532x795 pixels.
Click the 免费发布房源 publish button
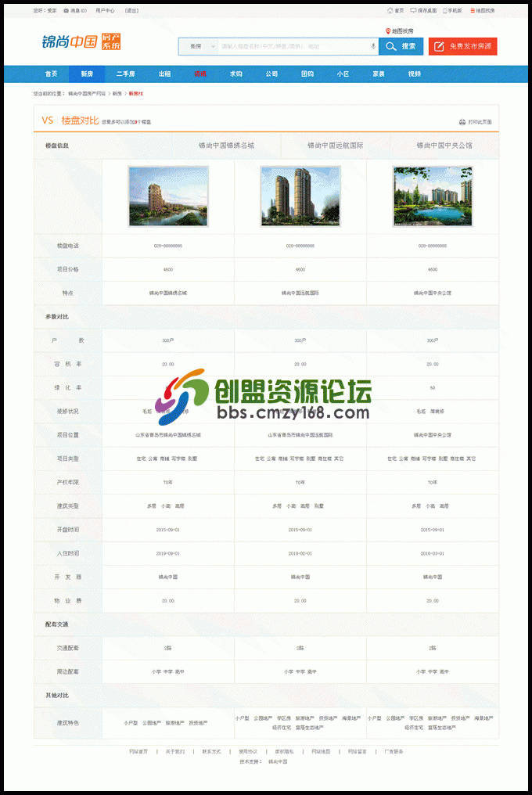click(462, 46)
